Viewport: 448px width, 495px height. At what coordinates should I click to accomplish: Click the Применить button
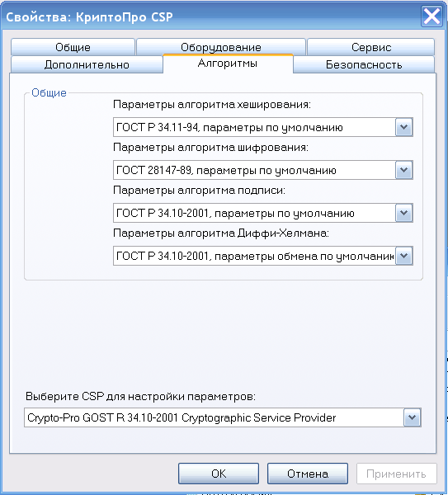[397, 474]
